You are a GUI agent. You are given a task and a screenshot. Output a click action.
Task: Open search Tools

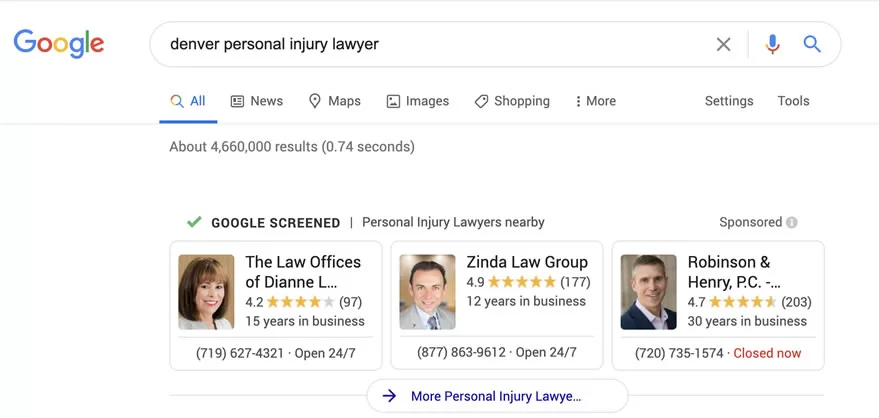click(793, 101)
